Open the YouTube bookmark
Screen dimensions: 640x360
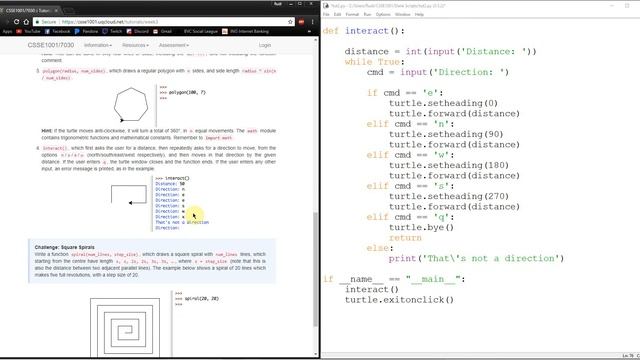(28, 31)
